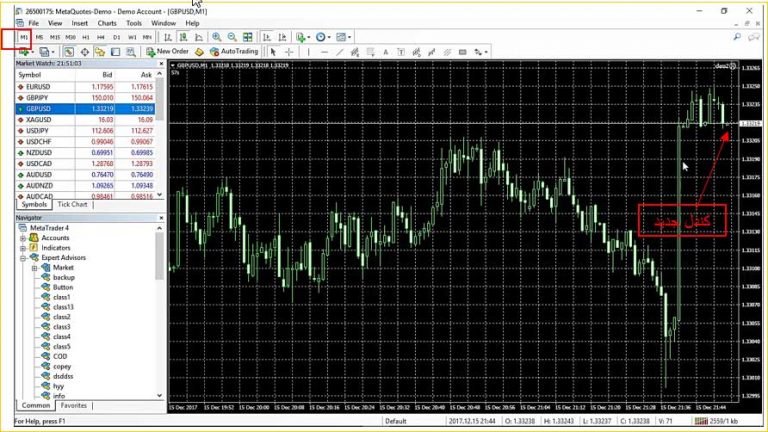Switch chart to bar chart
The image size is (768, 432).
point(168,37)
